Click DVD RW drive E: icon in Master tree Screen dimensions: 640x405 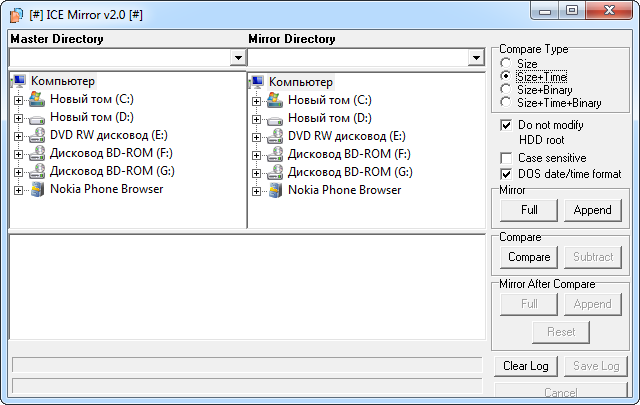point(37,135)
